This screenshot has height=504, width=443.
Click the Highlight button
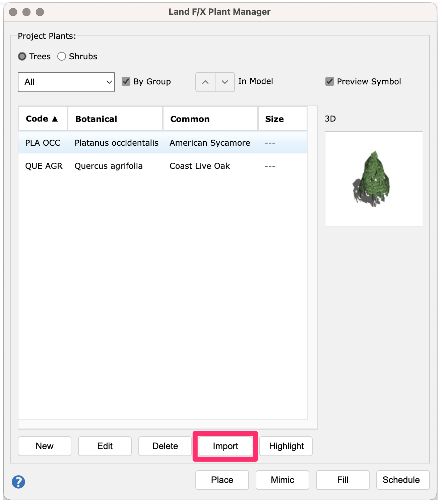[x=286, y=446]
